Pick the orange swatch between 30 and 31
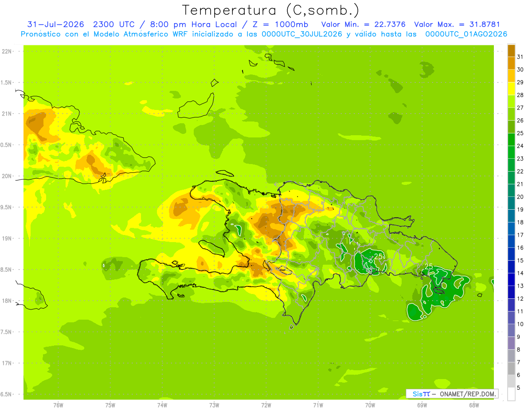The image size is (532, 411). click(511, 63)
